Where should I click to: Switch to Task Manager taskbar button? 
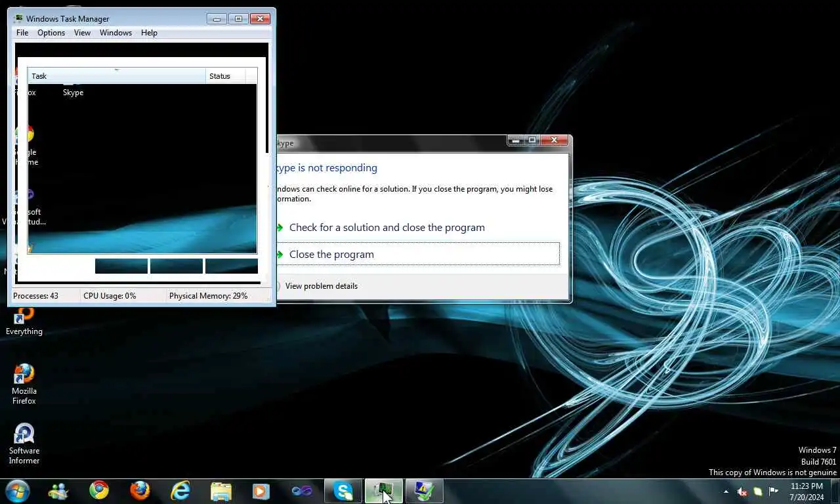coord(383,491)
